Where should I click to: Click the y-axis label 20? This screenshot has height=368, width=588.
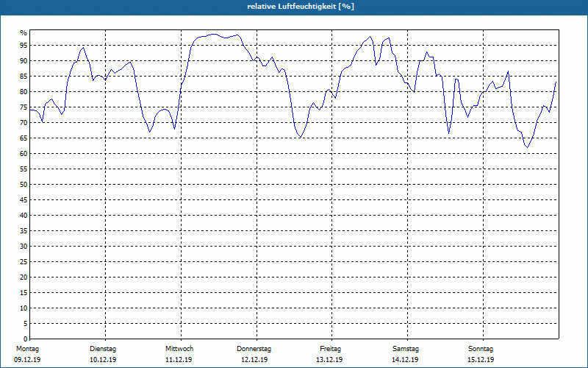coord(24,277)
